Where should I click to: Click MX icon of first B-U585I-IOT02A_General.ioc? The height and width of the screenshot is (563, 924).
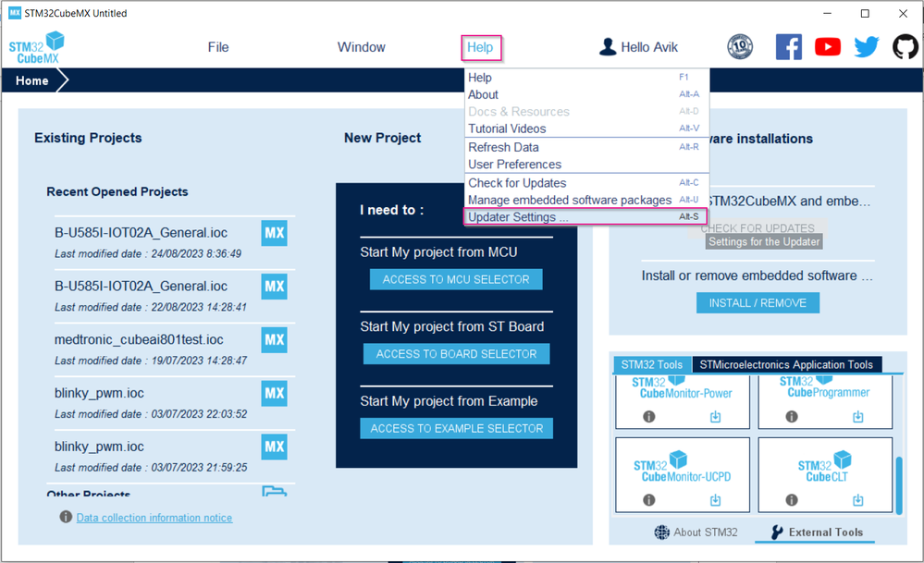274,233
